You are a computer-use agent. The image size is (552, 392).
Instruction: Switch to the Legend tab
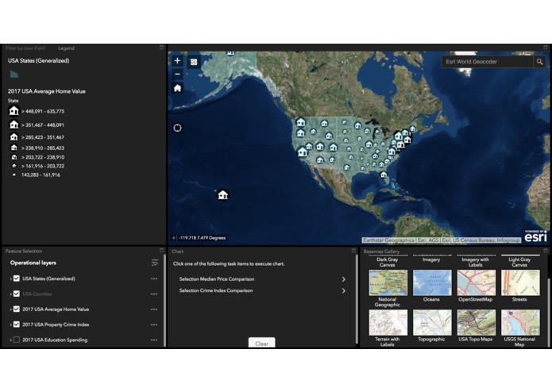coord(66,48)
